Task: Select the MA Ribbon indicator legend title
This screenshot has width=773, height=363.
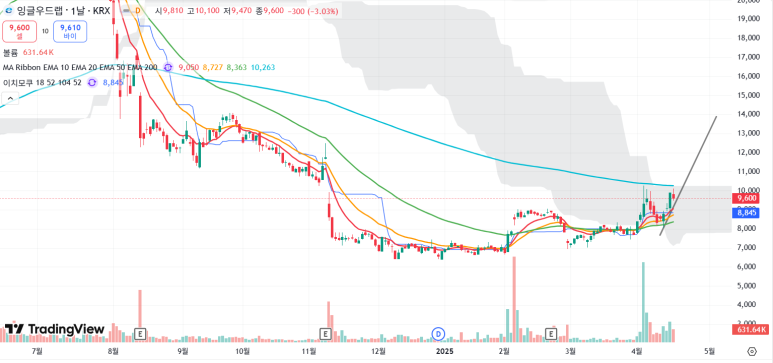Action: 81,67
